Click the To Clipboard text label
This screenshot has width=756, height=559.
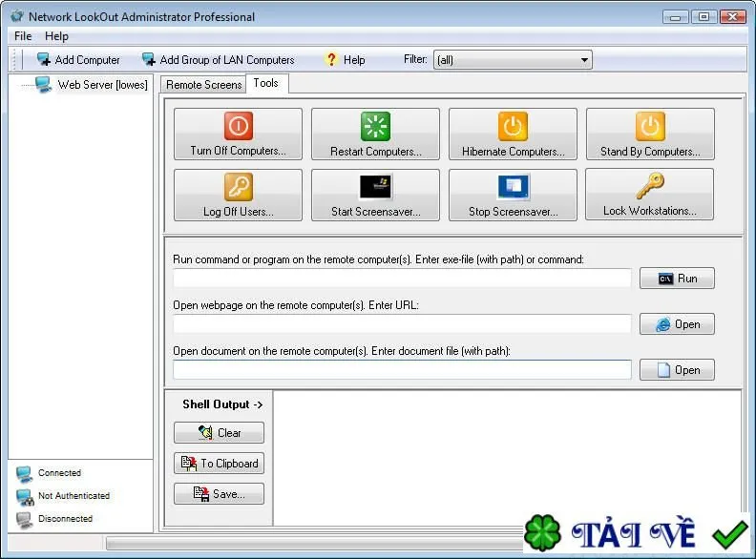(229, 463)
